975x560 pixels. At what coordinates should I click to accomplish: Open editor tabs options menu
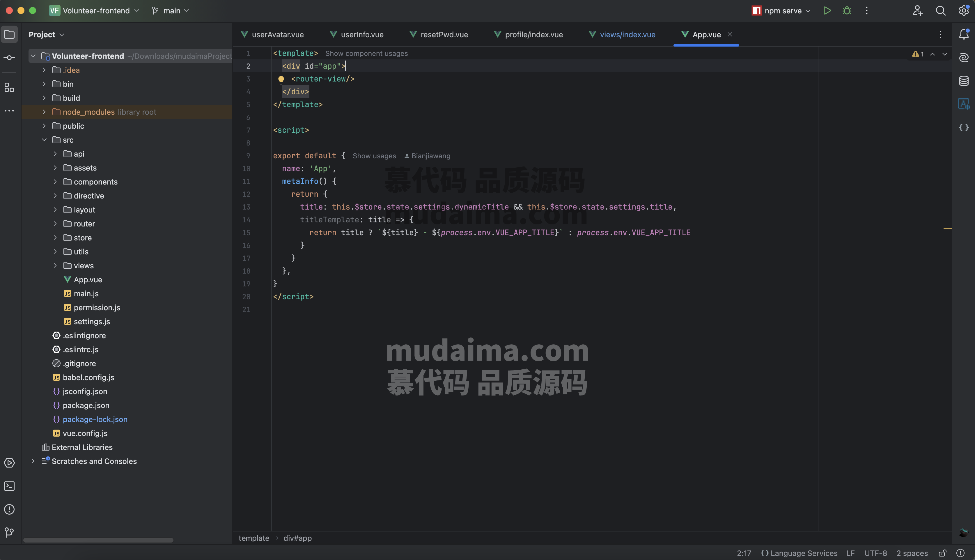pyautogui.click(x=941, y=35)
